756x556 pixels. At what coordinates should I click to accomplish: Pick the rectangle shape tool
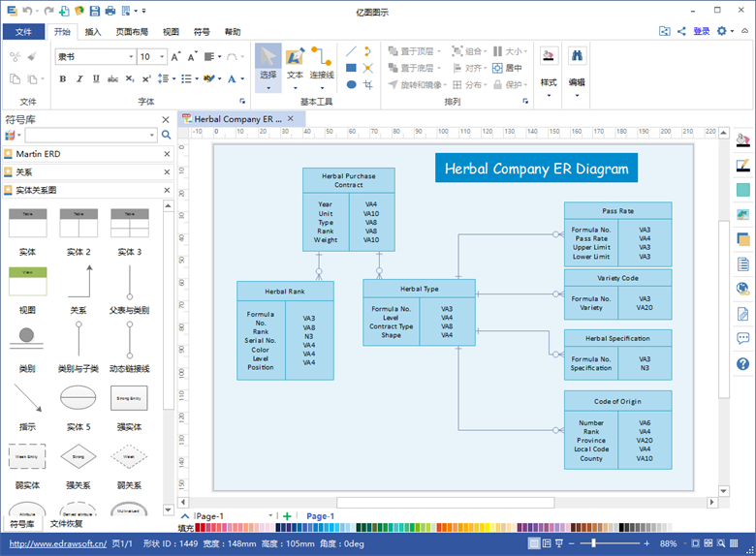click(352, 68)
